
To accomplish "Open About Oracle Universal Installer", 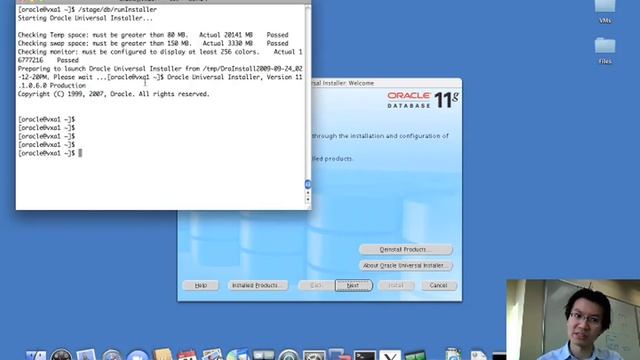I will (x=406, y=265).
